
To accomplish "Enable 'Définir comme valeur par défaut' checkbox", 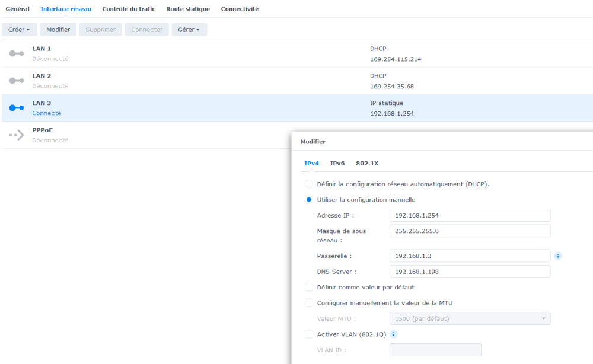I will click(x=309, y=288).
